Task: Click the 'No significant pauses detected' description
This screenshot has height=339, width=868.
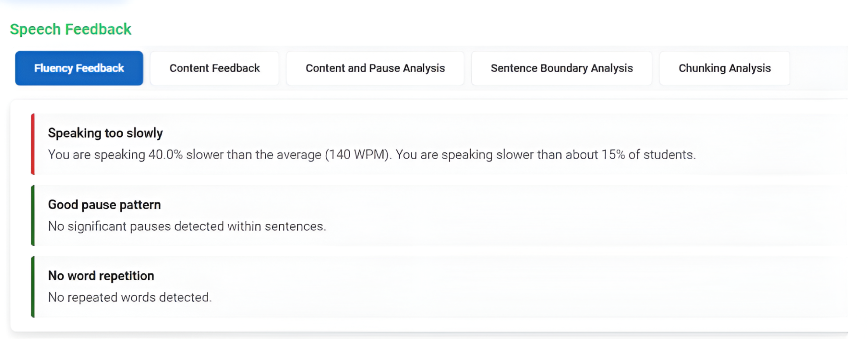Action: 187,226
